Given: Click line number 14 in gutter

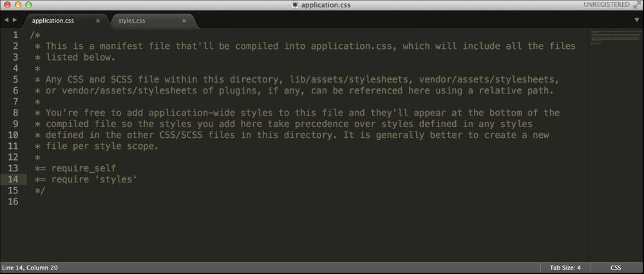Looking at the screenshot, I should 14,179.
